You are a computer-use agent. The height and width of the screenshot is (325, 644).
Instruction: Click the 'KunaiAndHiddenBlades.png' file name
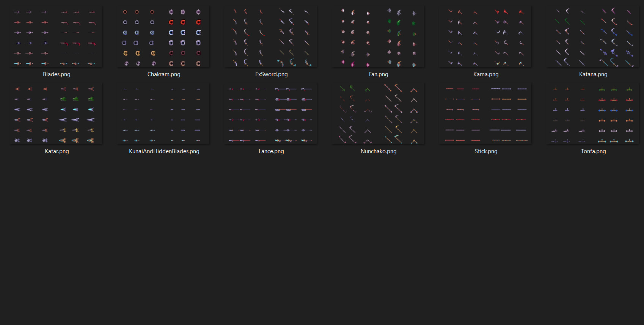pyautogui.click(x=164, y=151)
